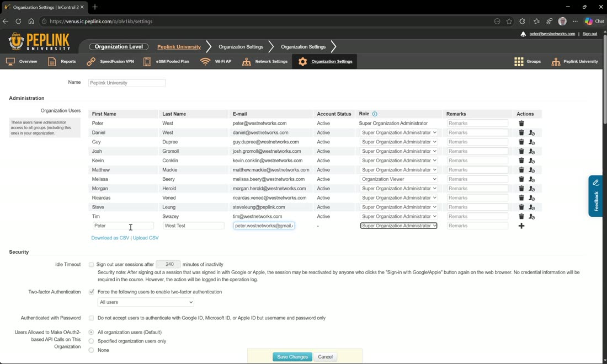The image size is (607, 364).
Task: Click idle timeout minutes field
Action: [x=168, y=265]
